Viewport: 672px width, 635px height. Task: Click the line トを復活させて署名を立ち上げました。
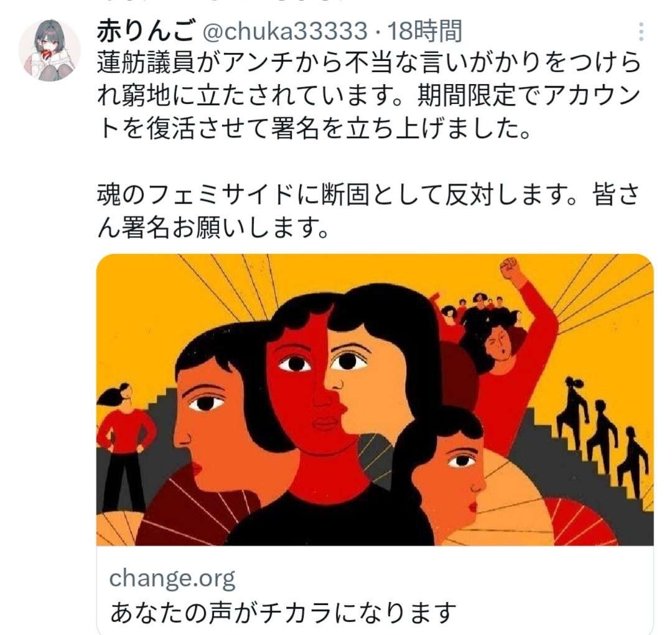pos(314,128)
